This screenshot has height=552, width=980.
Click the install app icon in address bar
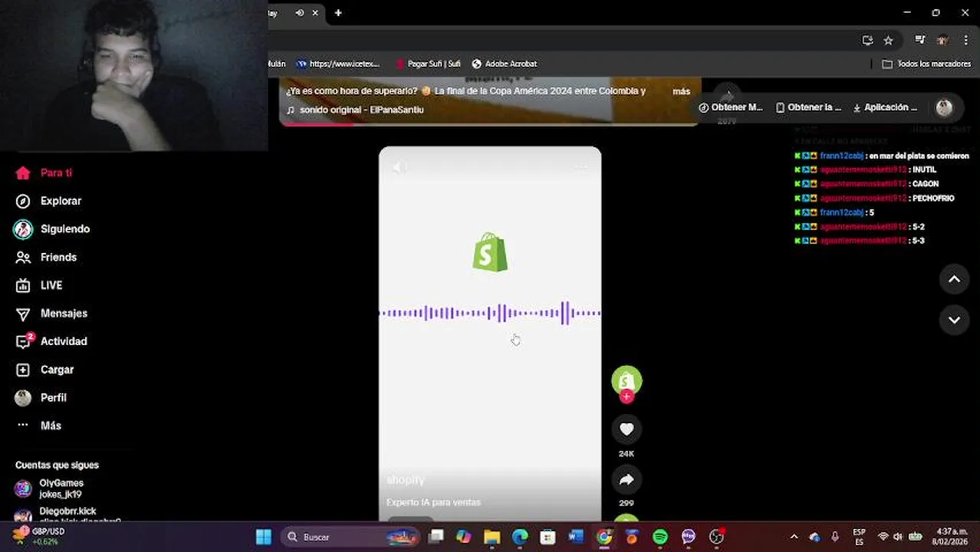click(x=867, y=40)
